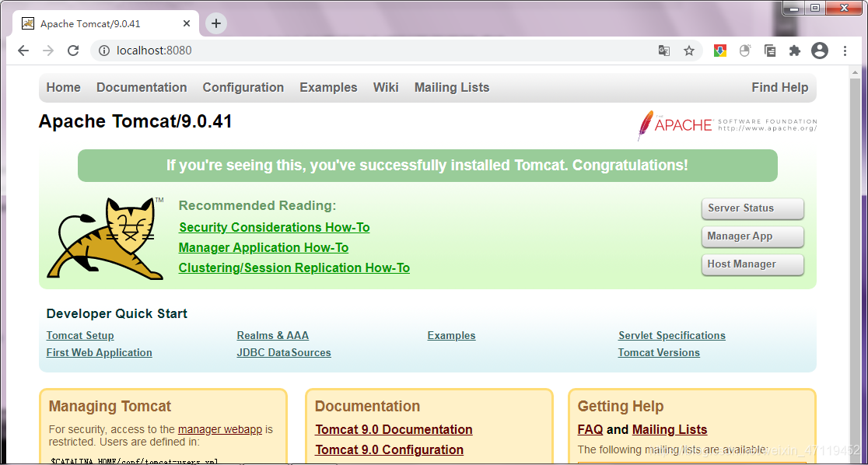Image resolution: width=868 pixels, height=465 pixels.
Task: Open the JDBC DataSources link
Action: click(284, 352)
